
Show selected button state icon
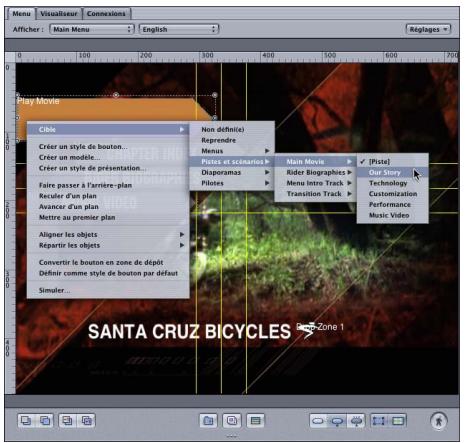[337, 421]
